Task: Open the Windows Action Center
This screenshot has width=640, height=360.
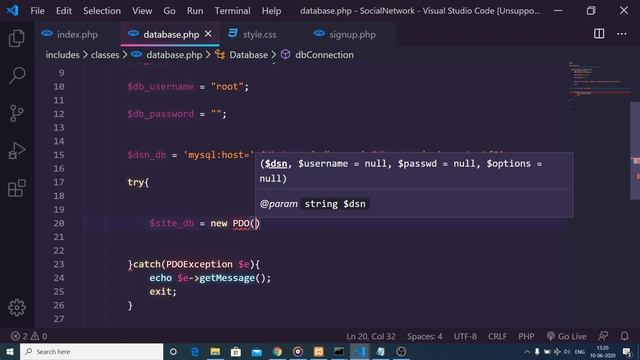Action: 627,351
